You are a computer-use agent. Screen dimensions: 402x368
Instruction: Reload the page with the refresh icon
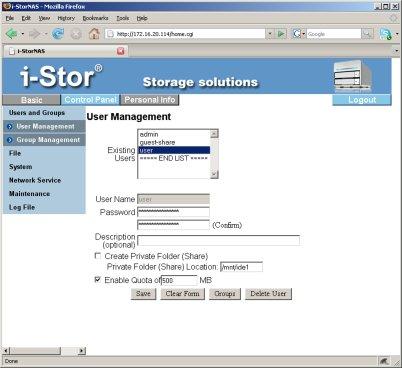pos(58,34)
